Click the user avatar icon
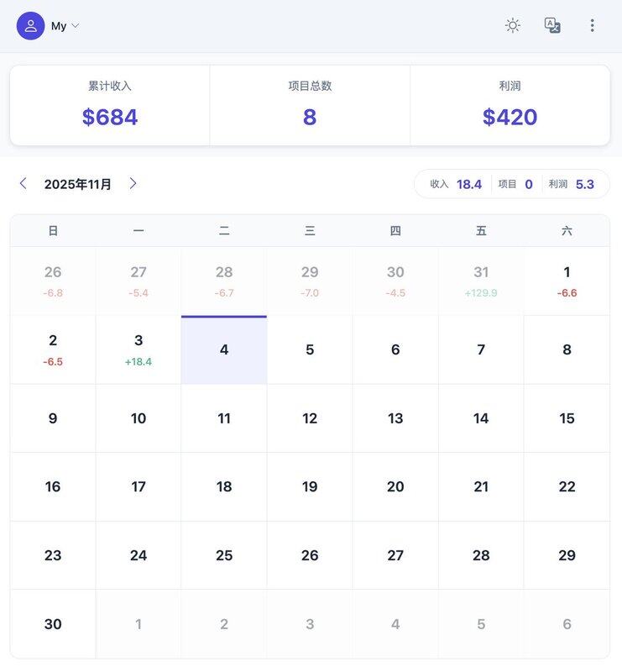 [31, 26]
